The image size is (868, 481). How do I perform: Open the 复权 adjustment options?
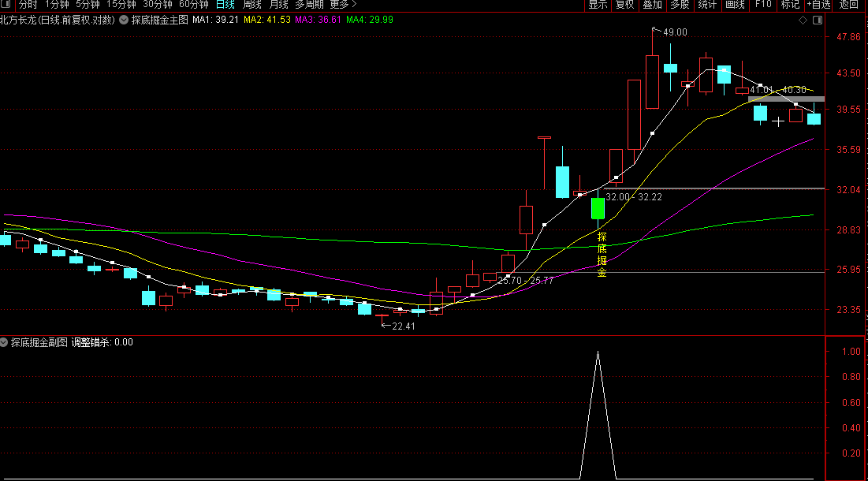tap(625, 5)
